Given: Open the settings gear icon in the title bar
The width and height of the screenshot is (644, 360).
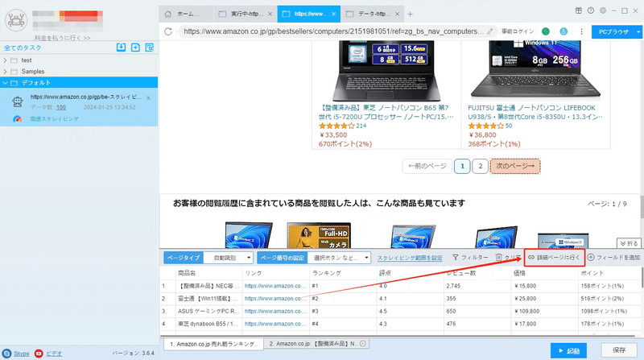Looking at the screenshot, I should 602,10.
